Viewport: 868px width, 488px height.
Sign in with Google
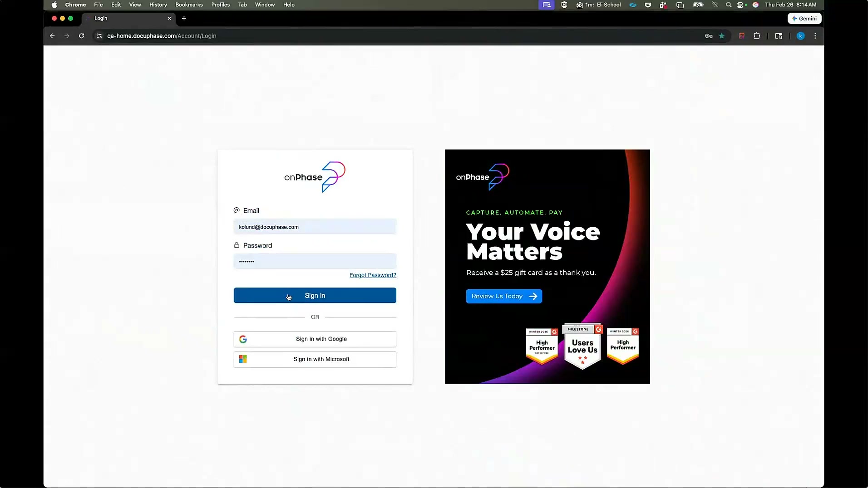(315, 339)
